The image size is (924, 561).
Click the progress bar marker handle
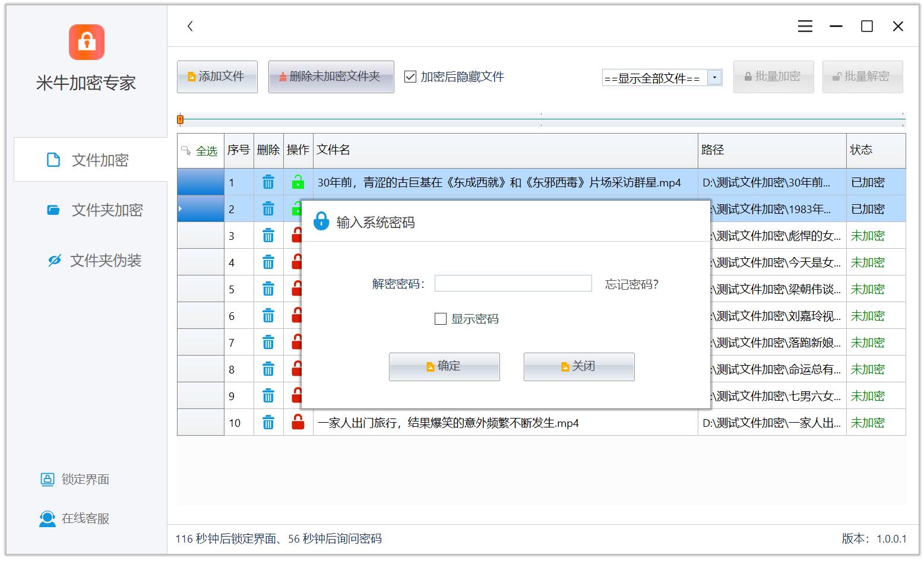click(x=181, y=119)
